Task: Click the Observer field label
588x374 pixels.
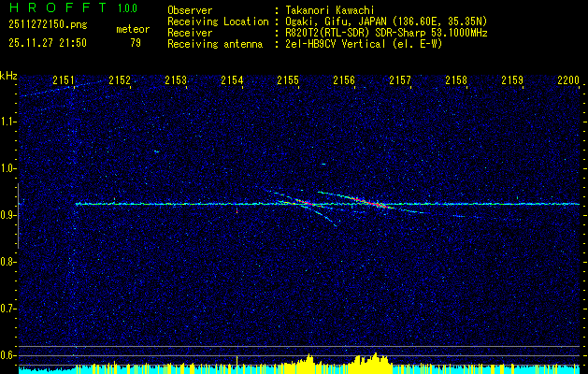Action: pos(190,10)
